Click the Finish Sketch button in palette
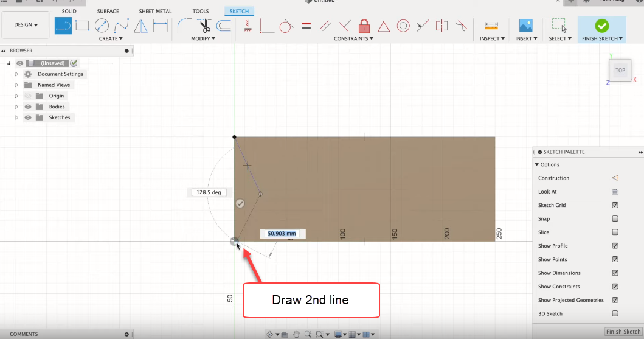 [x=623, y=332]
